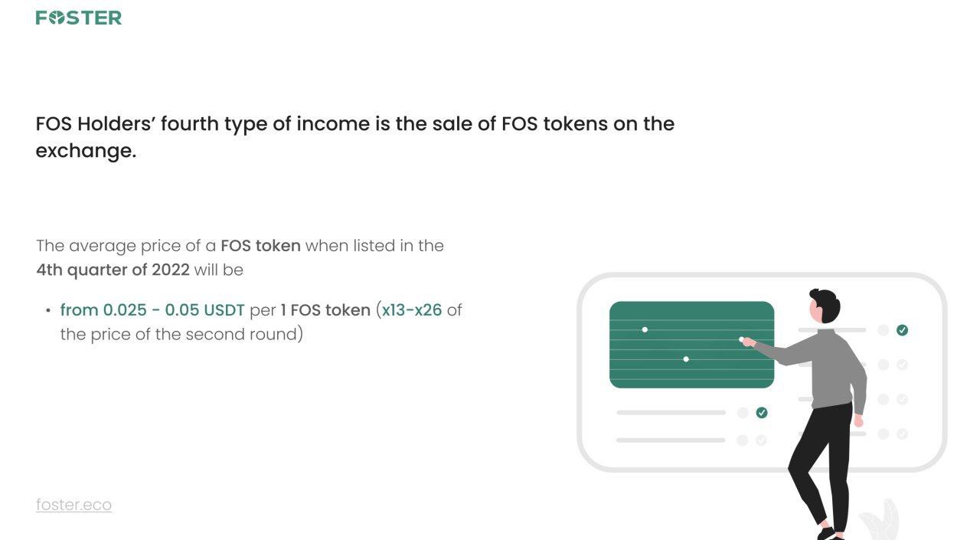Screen dimensions: 980x540
Task: Click the bold 'FOS token' text in paragraph
Action: point(260,246)
